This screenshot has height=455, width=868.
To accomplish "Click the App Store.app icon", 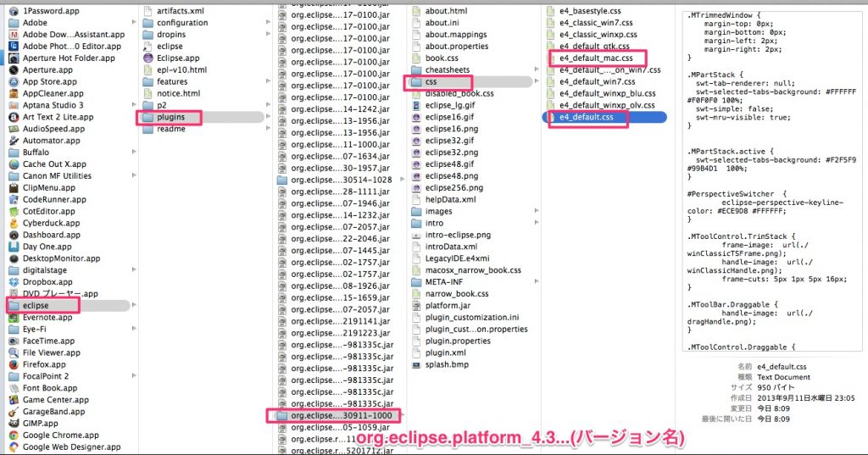I will (14, 81).
